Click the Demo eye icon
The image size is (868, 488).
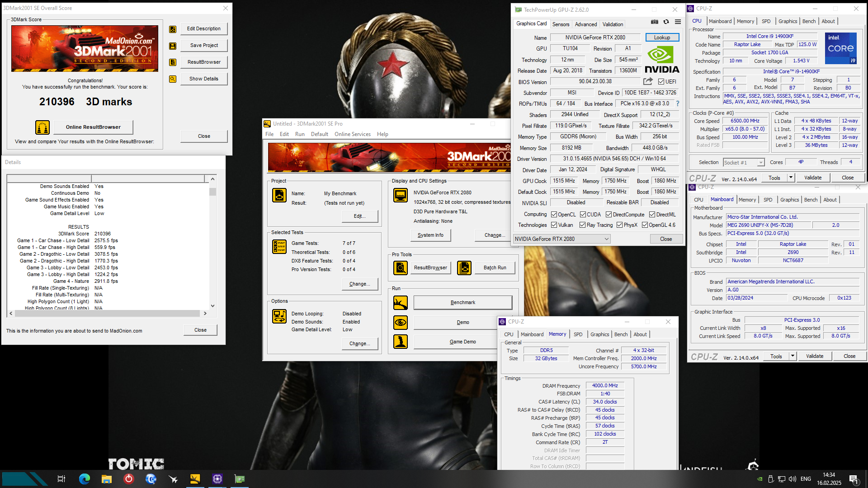coord(401,323)
